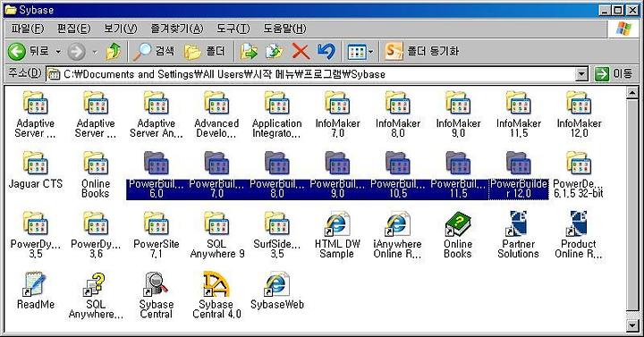
Task: Select the Online Books folder
Action: point(96,175)
